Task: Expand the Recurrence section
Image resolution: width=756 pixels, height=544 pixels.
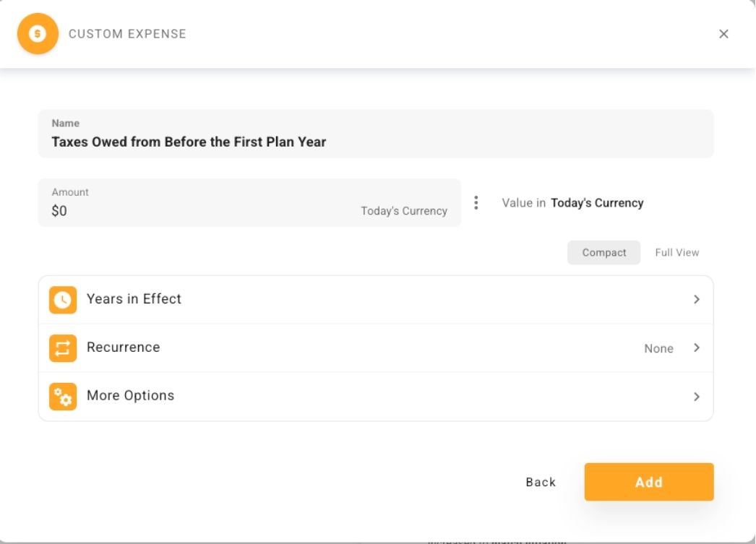Action: click(x=376, y=347)
